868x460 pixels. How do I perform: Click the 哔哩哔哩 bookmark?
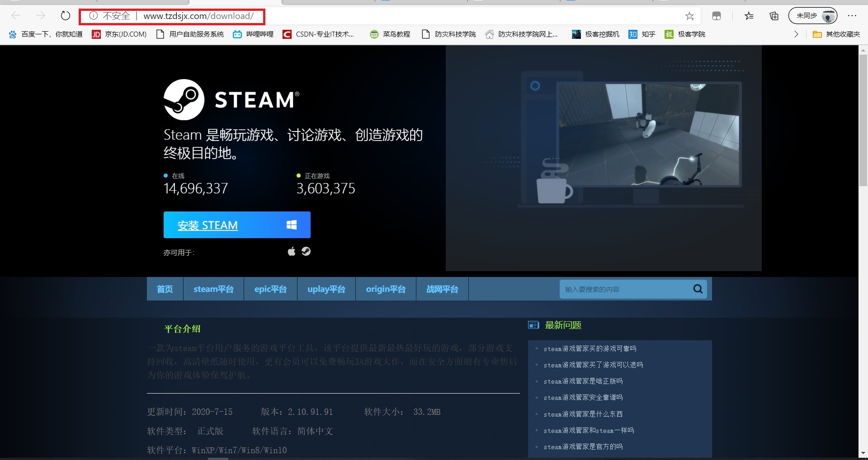point(254,34)
